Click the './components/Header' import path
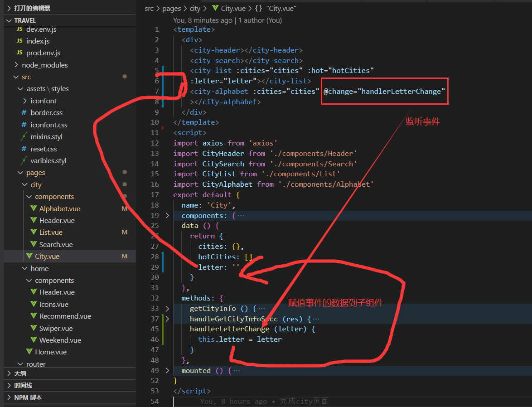 [313, 154]
